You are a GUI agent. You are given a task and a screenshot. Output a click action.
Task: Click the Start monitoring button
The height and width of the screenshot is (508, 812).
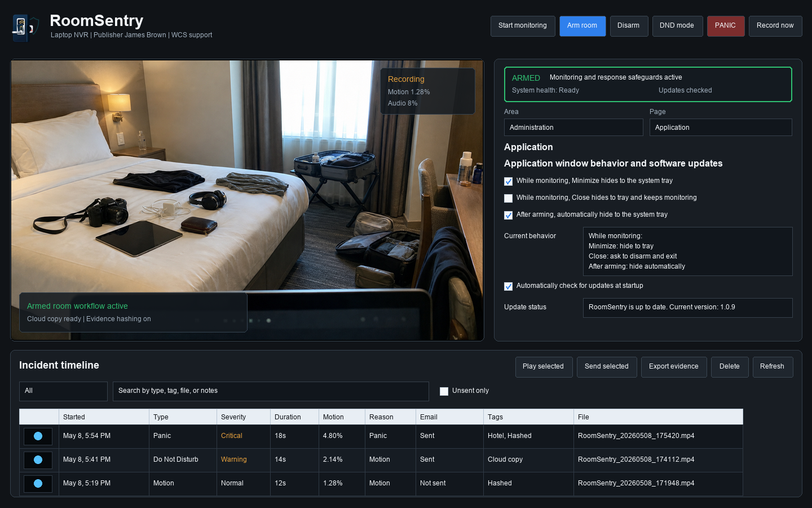pos(523,26)
